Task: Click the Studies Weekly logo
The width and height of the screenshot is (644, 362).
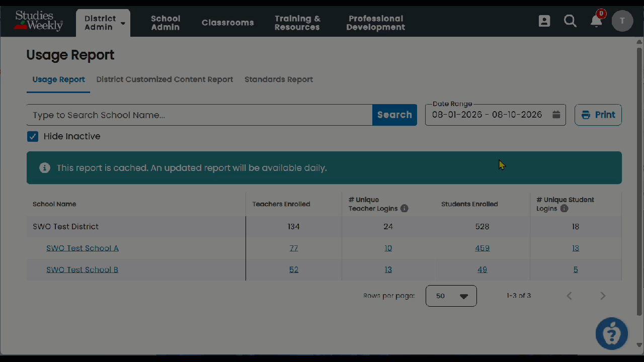Action: pyautogui.click(x=39, y=21)
